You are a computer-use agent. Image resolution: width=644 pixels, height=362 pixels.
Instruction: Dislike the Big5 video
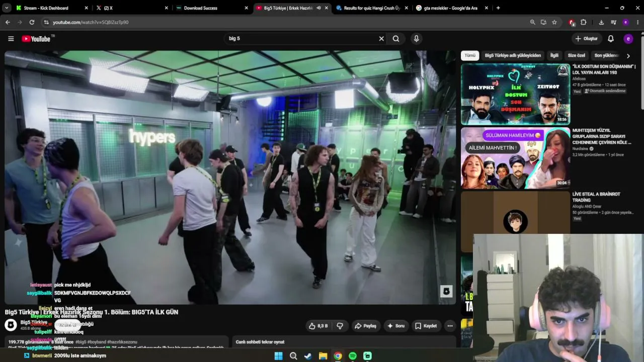tap(340, 326)
